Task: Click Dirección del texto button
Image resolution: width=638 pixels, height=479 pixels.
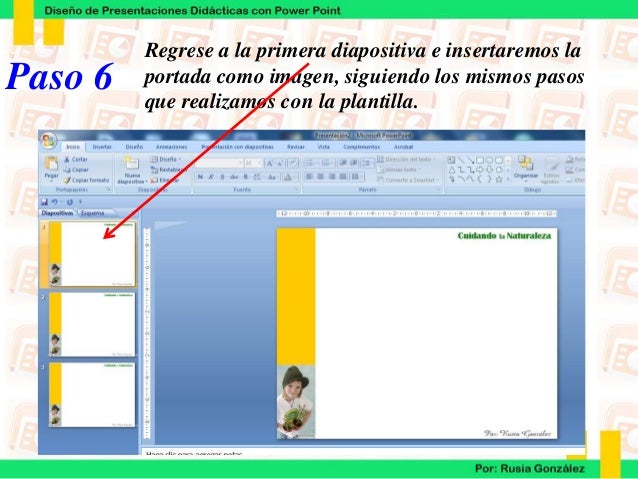Action: pos(406,159)
